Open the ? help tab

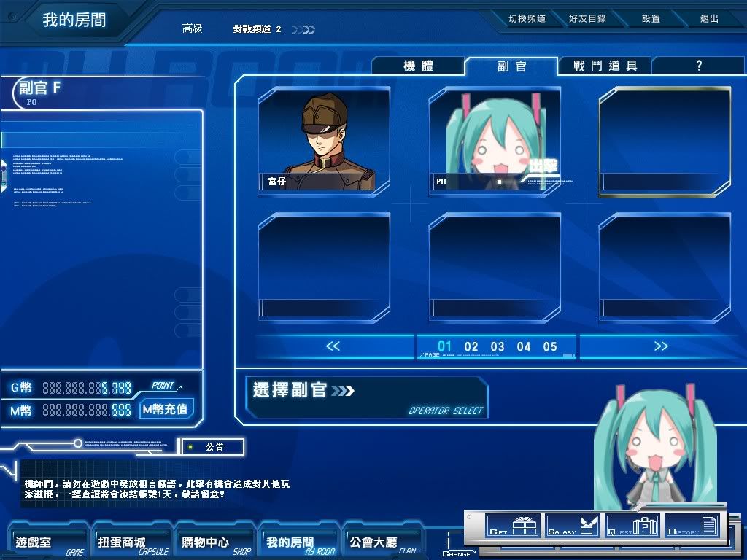tap(698, 66)
